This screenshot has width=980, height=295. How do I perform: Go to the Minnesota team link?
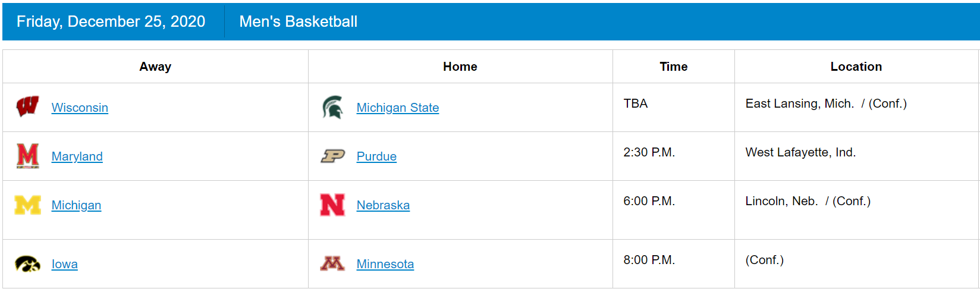click(385, 264)
